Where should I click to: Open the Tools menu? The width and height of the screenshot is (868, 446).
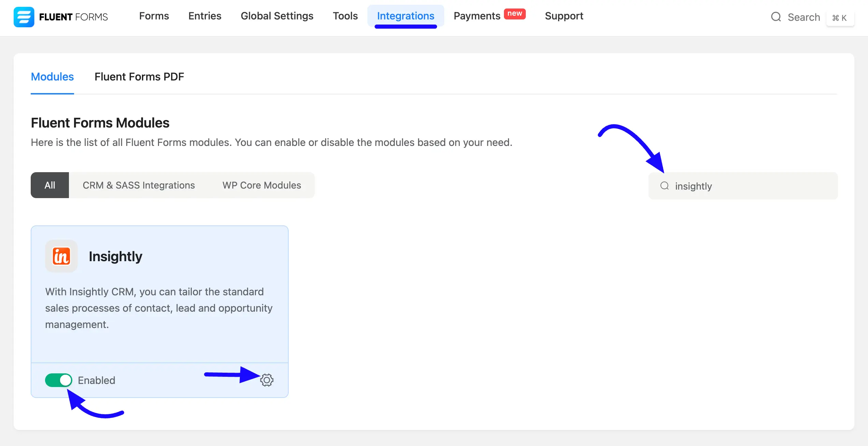pyautogui.click(x=345, y=16)
